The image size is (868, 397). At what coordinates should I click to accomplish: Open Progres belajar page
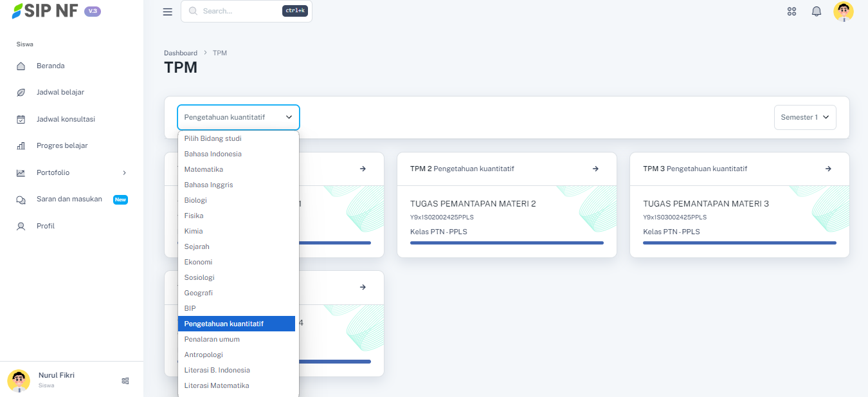pyautogui.click(x=62, y=145)
